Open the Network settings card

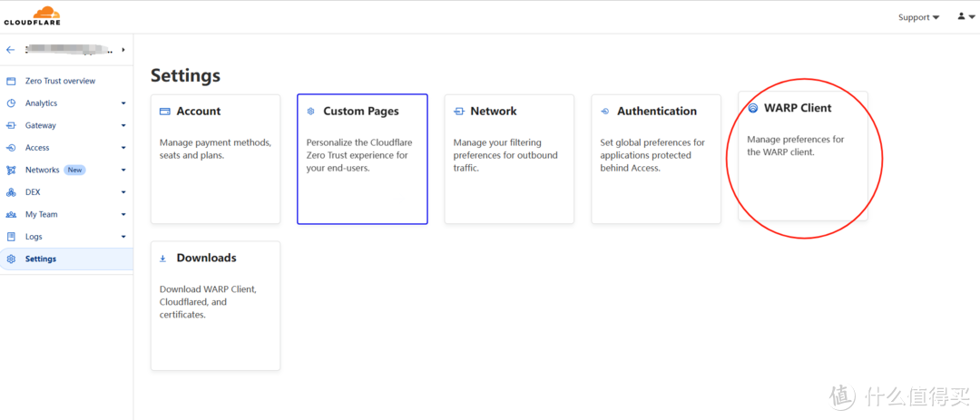pyautogui.click(x=509, y=159)
